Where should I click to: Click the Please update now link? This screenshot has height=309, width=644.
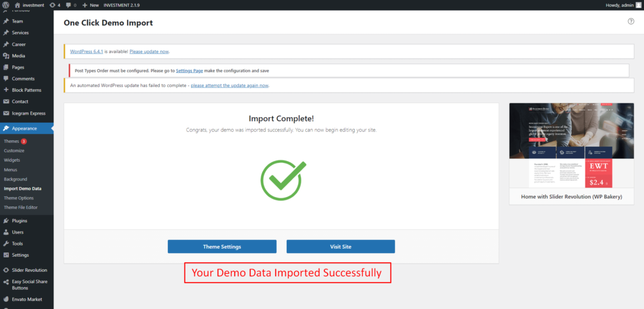(149, 52)
